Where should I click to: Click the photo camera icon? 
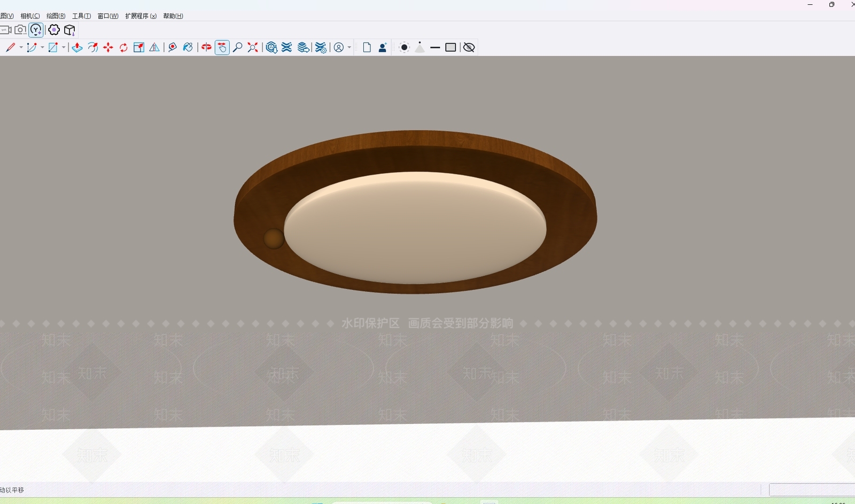click(20, 30)
